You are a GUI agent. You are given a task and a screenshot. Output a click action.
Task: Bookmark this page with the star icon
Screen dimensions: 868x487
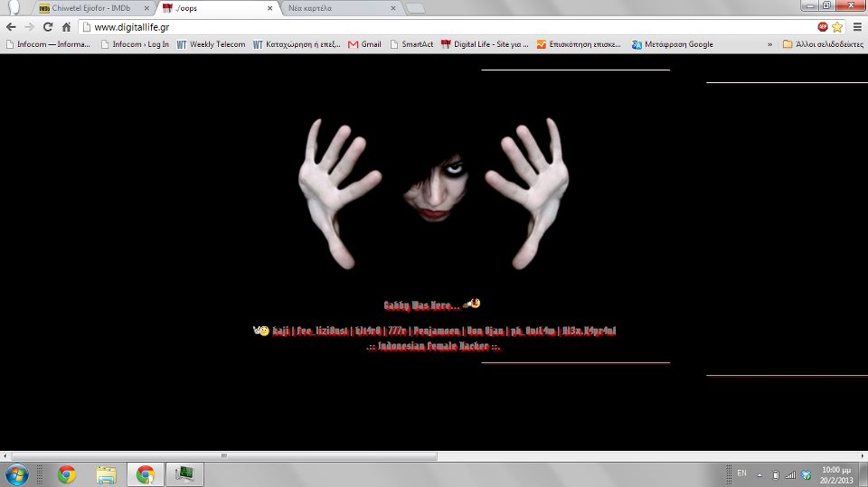837,27
